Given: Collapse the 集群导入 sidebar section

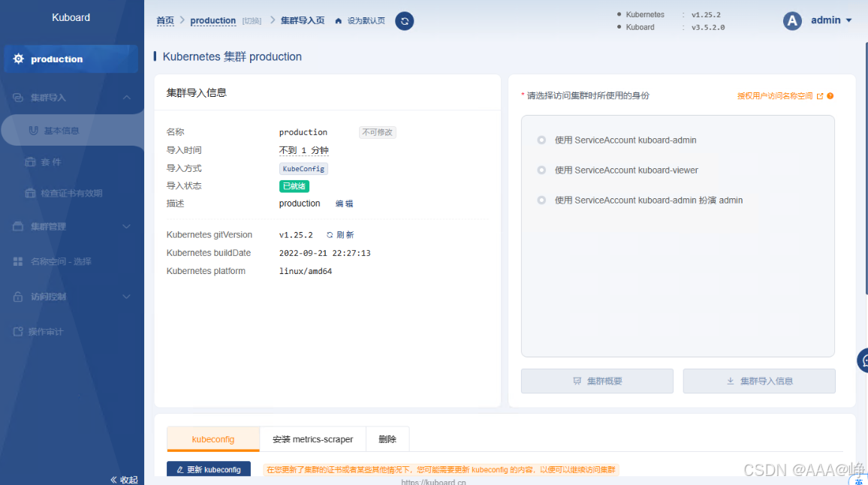Looking at the screenshot, I should click(127, 98).
